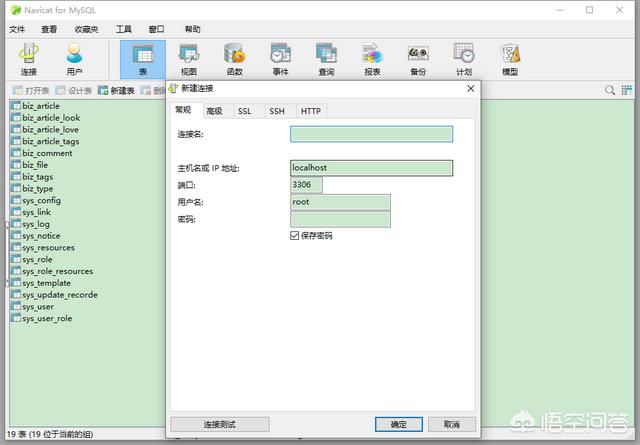Open the 视图 views icon

pyautogui.click(x=189, y=60)
